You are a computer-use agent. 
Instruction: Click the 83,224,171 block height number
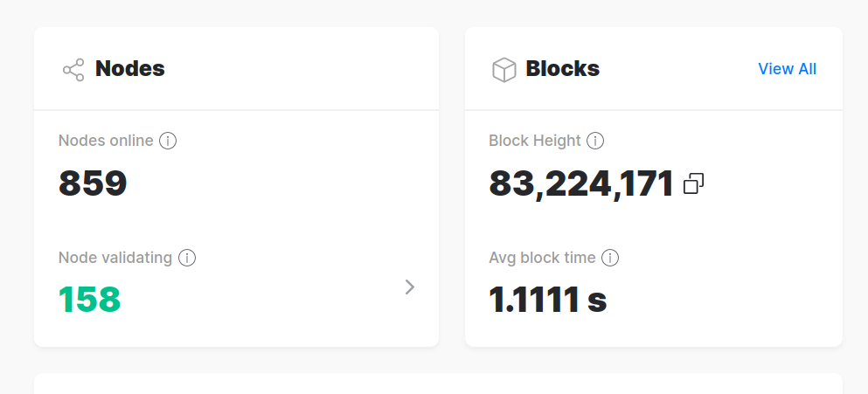click(581, 183)
